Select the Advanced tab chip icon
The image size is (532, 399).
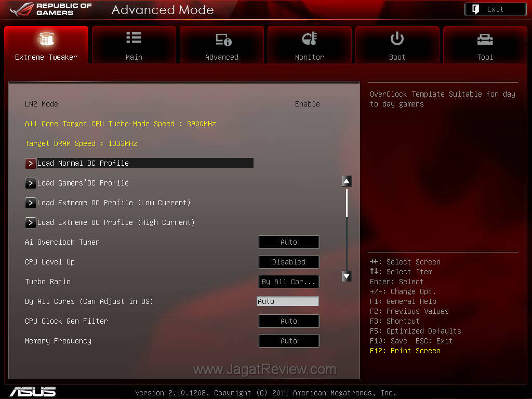click(222, 39)
